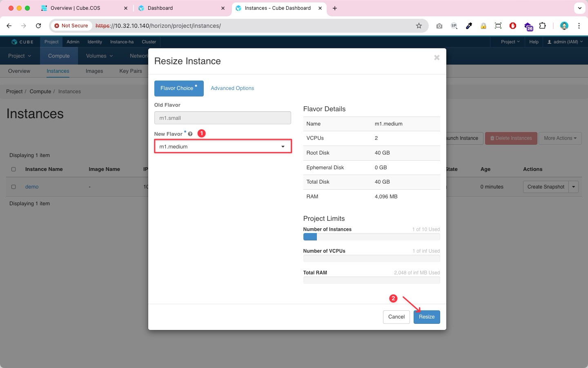Click the browser reload icon
Image resolution: width=588 pixels, height=368 pixels.
[x=38, y=26]
